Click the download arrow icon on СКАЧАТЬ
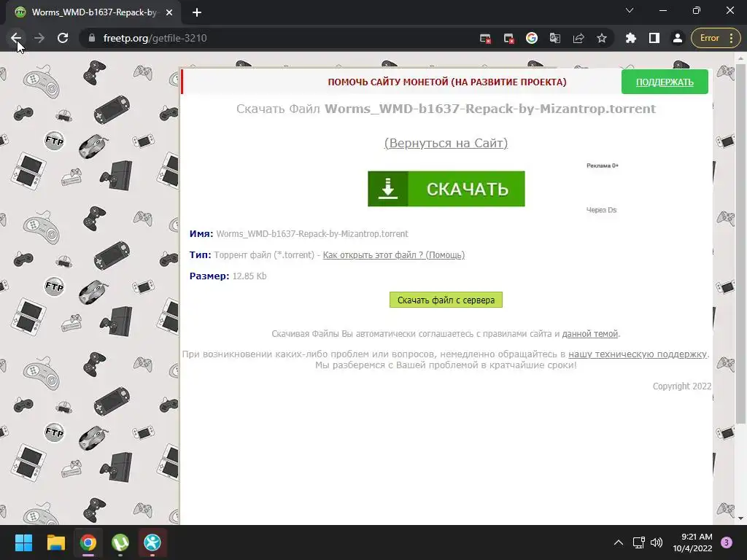Viewport: 747px width, 560px height. point(388,189)
